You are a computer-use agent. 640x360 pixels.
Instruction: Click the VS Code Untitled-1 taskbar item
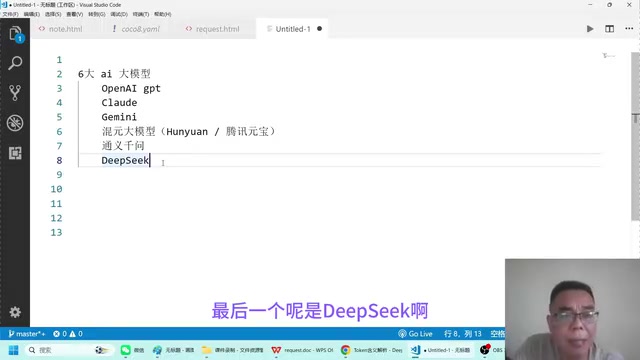click(441, 350)
